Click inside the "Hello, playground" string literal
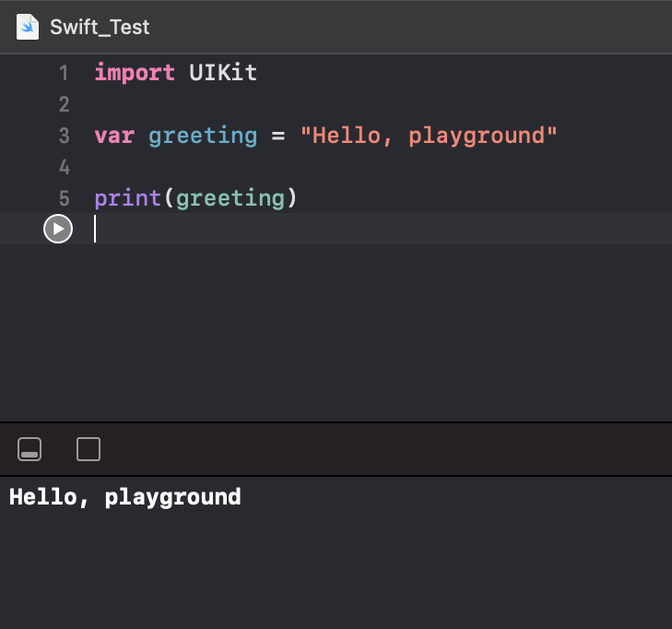The height and width of the screenshot is (629, 672). 429,136
